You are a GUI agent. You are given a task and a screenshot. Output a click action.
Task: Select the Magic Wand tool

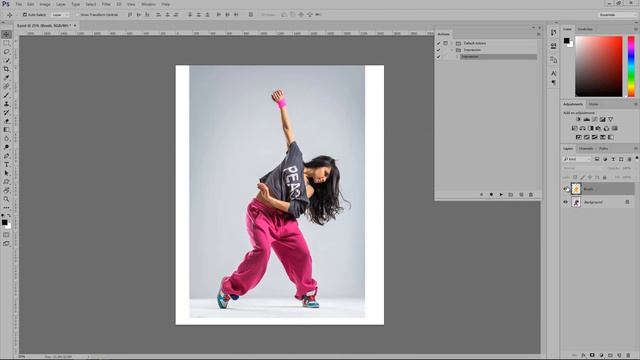tap(6, 60)
